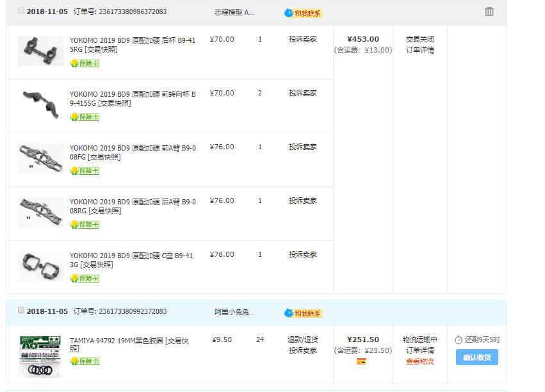The height and width of the screenshot is (392, 545).
Task: Contact seller 阿里小兔兔 via 和我联系
Action: click(303, 313)
